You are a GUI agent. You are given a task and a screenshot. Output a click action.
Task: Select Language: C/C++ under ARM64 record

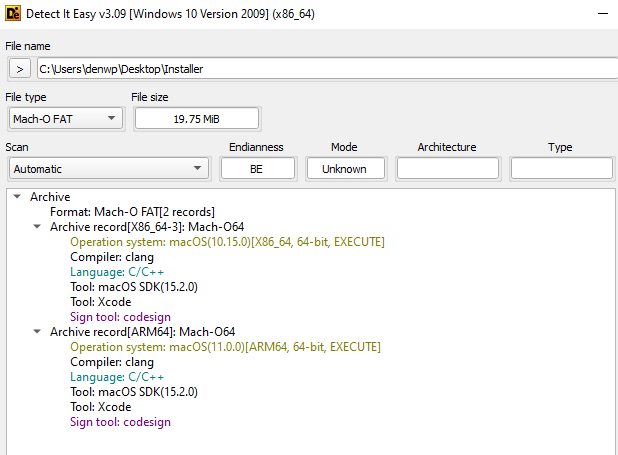117,377
